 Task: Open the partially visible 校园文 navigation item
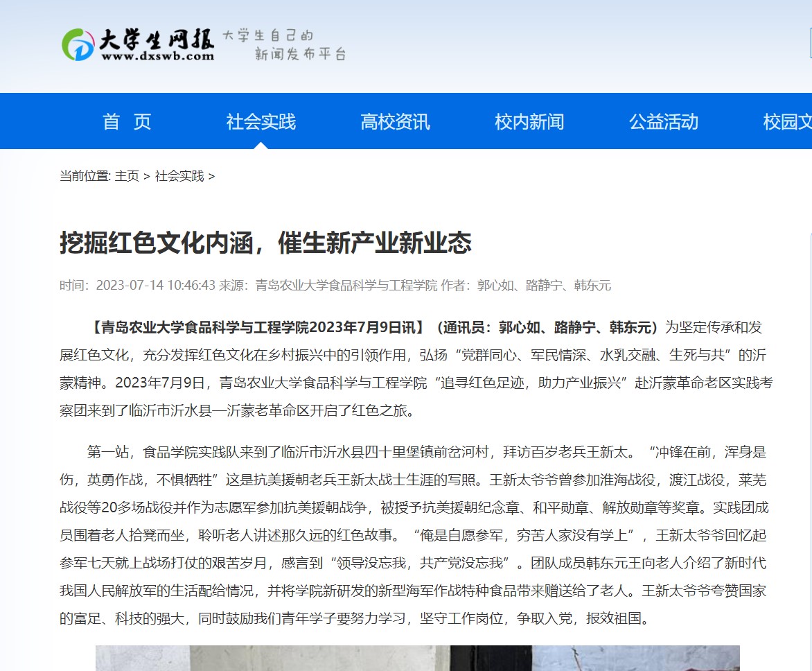coord(787,122)
